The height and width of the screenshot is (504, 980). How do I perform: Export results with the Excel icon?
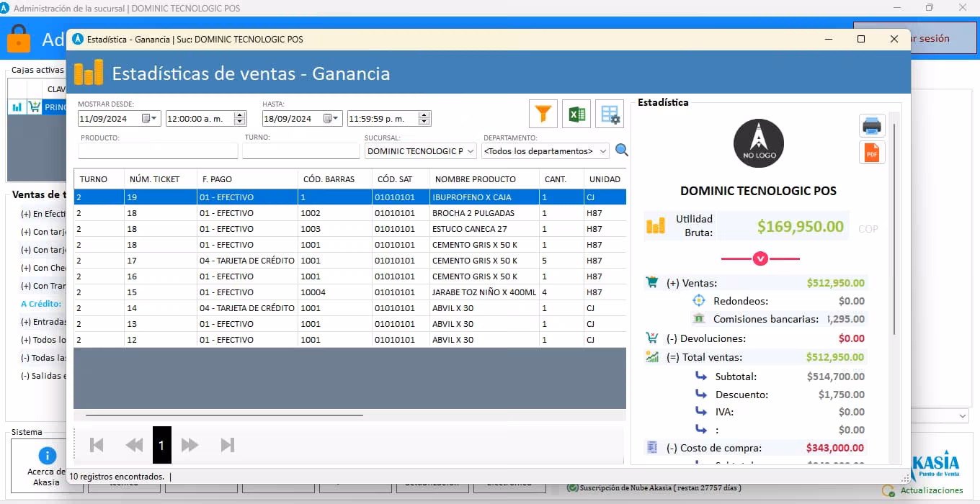pyautogui.click(x=576, y=114)
